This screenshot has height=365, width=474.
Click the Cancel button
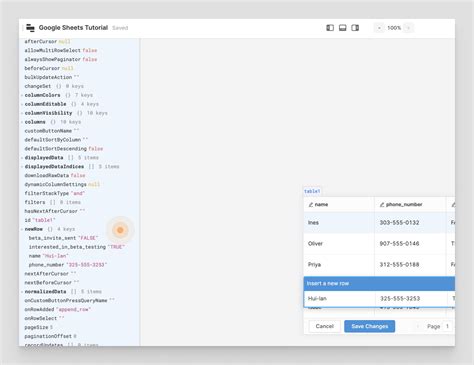[x=325, y=326]
